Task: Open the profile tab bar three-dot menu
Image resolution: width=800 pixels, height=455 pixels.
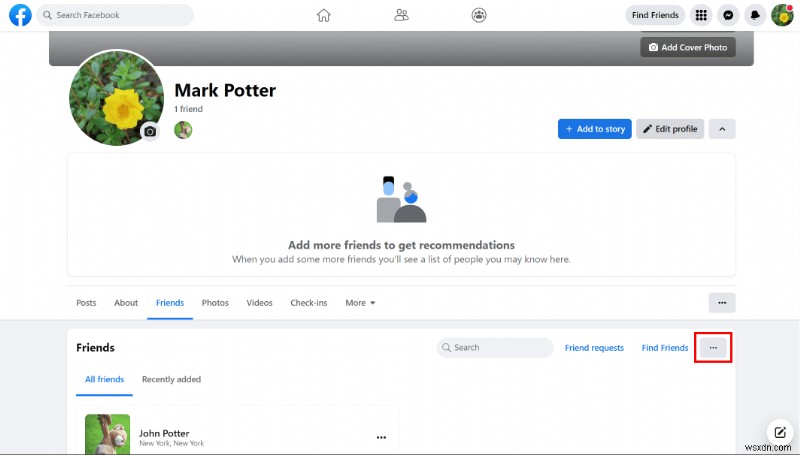Action: tap(722, 302)
